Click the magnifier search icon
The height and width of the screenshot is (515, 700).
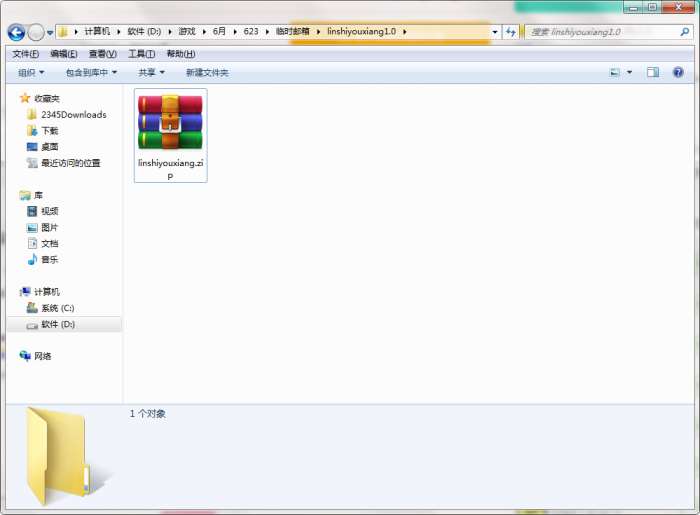click(684, 32)
